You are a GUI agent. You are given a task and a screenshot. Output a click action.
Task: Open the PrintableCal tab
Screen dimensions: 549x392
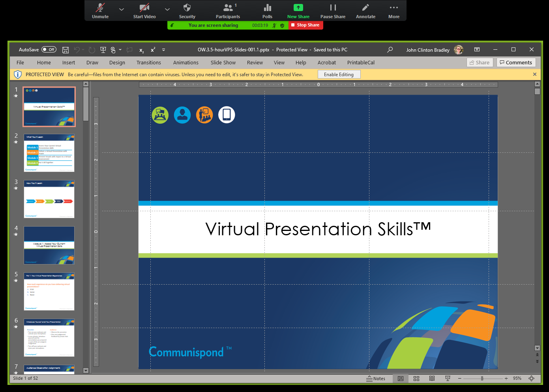(x=361, y=63)
